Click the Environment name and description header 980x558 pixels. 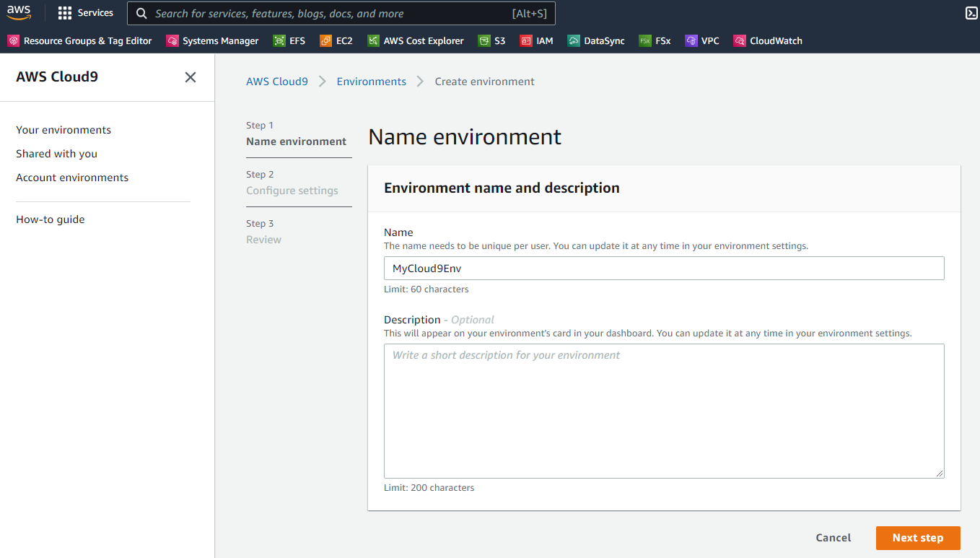click(502, 188)
